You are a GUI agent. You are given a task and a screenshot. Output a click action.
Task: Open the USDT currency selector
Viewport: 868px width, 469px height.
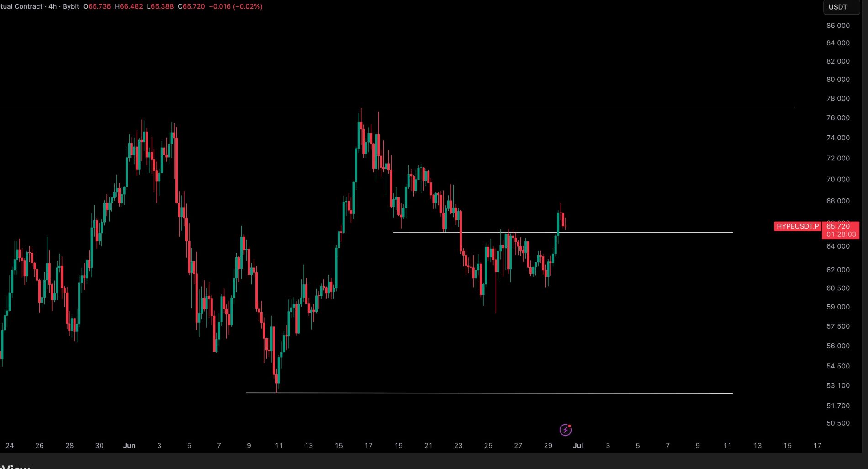[841, 7]
